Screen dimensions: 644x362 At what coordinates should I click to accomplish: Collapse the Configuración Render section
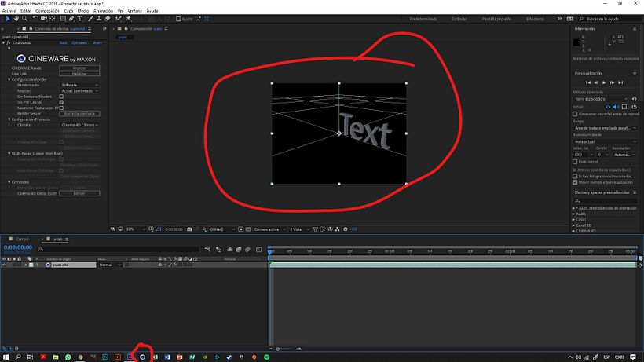click(x=9, y=79)
